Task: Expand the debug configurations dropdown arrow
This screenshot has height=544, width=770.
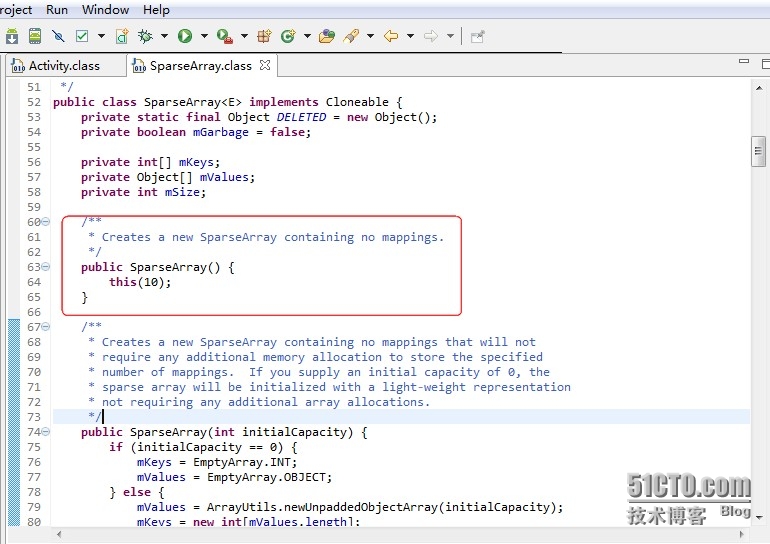Action: click(165, 36)
